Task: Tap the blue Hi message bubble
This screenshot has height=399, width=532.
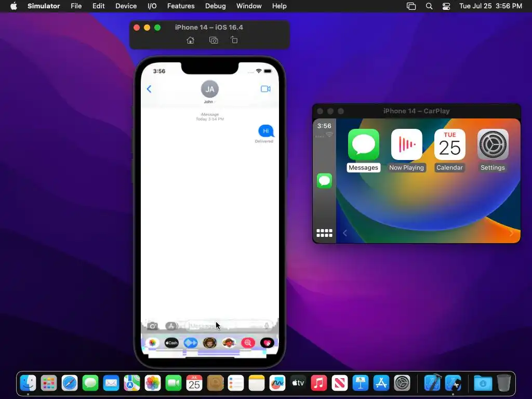Action: click(266, 131)
